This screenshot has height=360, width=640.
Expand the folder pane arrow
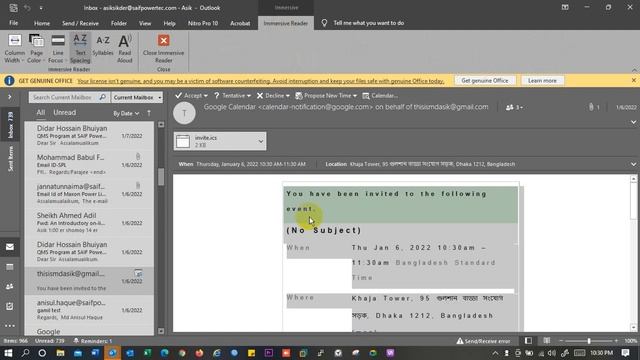[10, 97]
